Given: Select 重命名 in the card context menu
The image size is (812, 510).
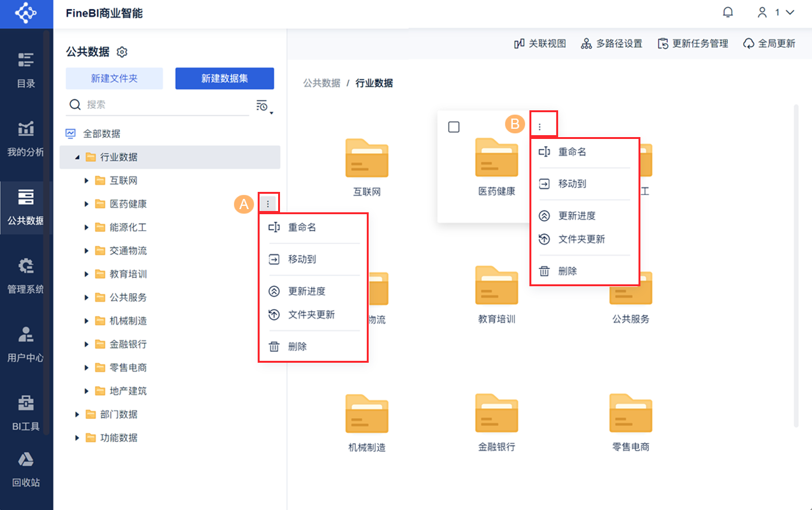Looking at the screenshot, I should (584, 152).
